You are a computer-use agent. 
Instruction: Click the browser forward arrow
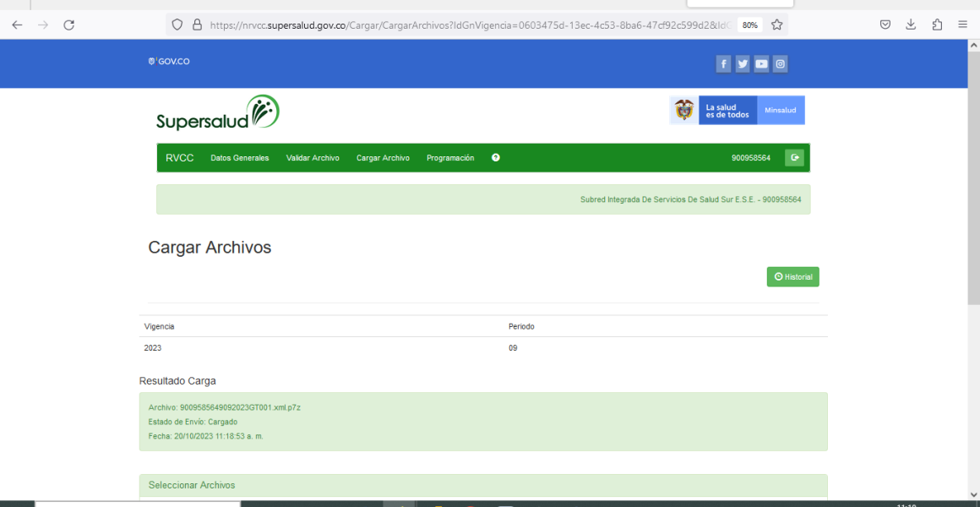pyautogui.click(x=43, y=25)
